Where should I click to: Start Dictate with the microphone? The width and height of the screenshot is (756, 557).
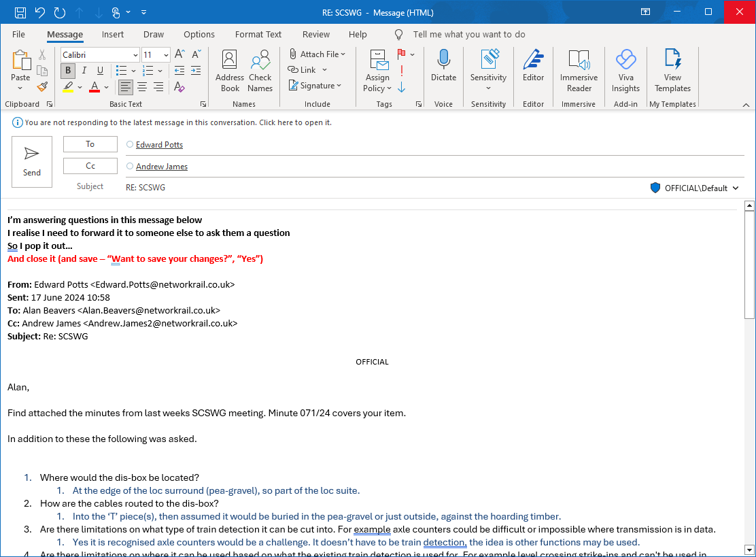coord(443,65)
